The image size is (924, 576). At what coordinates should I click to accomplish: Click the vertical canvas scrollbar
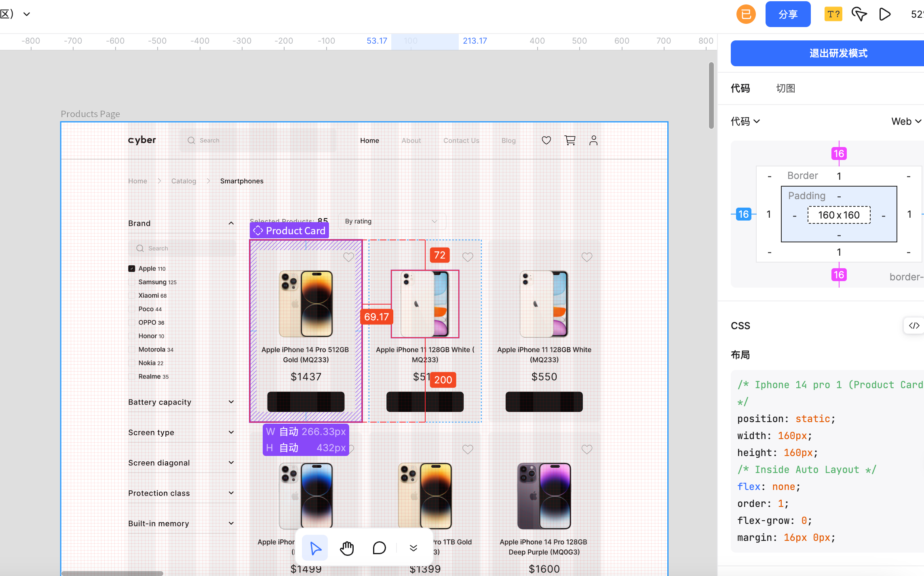[x=711, y=95]
